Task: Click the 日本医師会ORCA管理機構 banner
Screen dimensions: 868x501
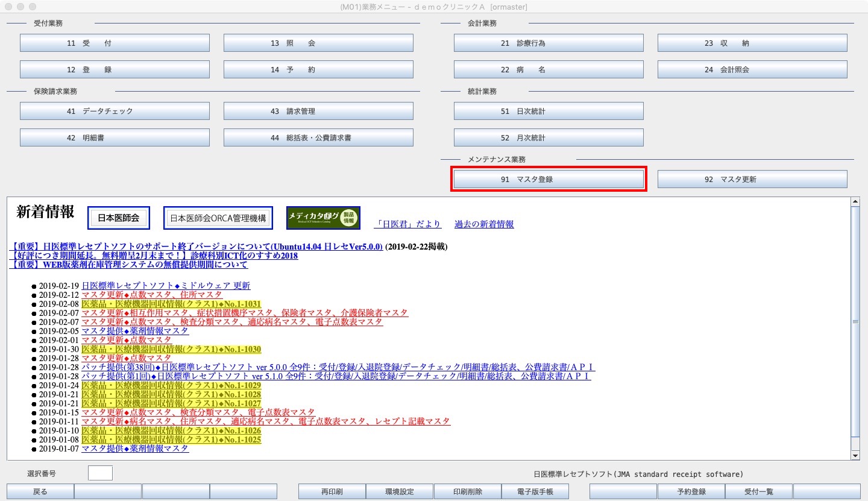Action: pos(218,218)
